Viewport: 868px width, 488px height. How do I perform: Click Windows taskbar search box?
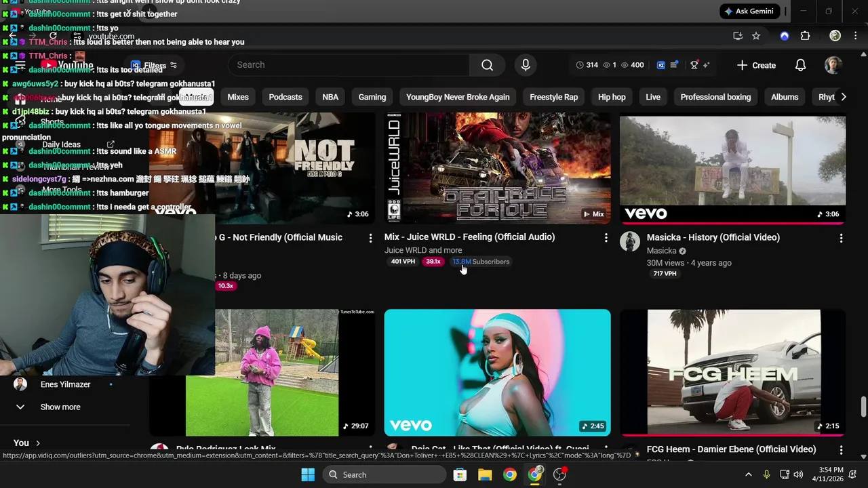[383, 474]
